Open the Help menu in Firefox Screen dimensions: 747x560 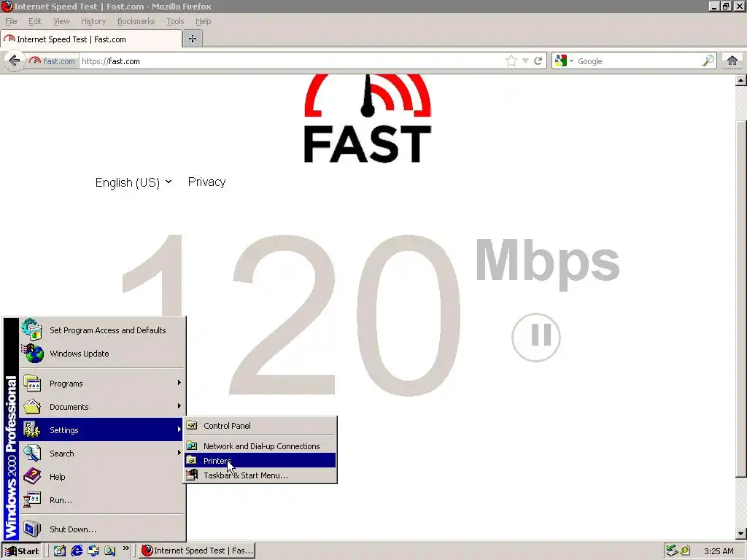(204, 21)
